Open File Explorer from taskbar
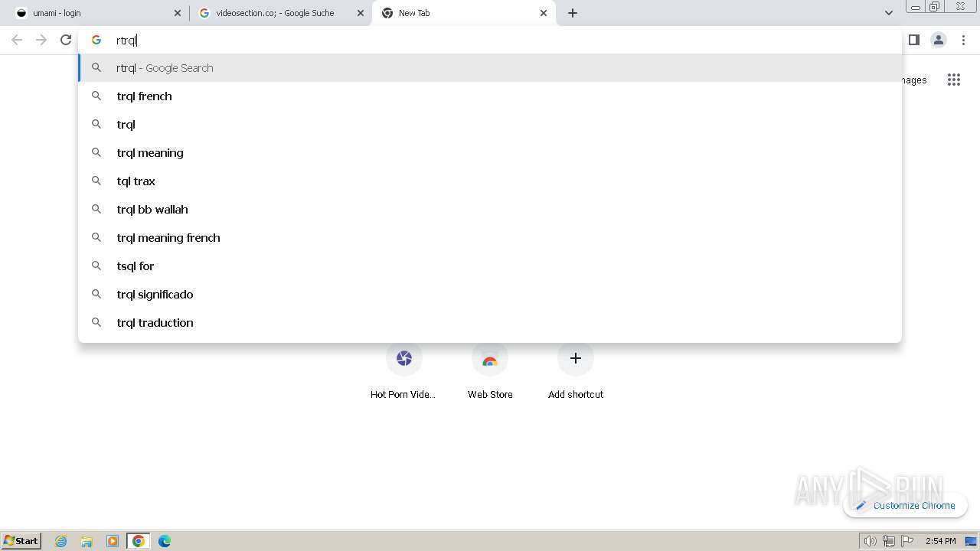The height and width of the screenshot is (551, 980). pyautogui.click(x=87, y=541)
